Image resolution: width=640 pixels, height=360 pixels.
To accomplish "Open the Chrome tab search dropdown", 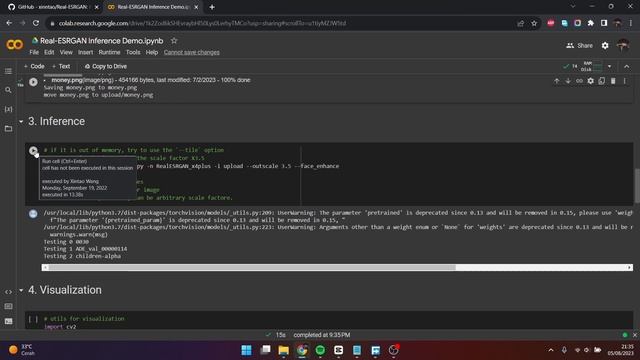I will [x=573, y=7].
